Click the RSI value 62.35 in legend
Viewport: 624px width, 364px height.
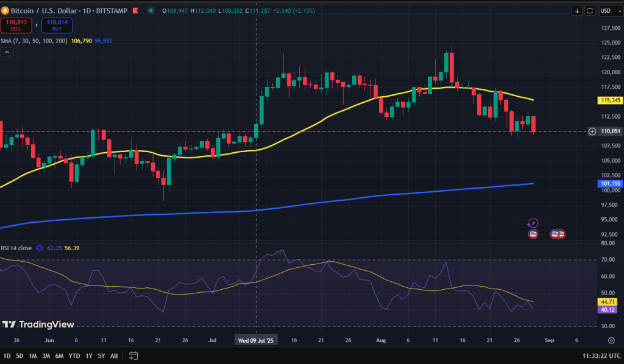pyautogui.click(x=54, y=248)
